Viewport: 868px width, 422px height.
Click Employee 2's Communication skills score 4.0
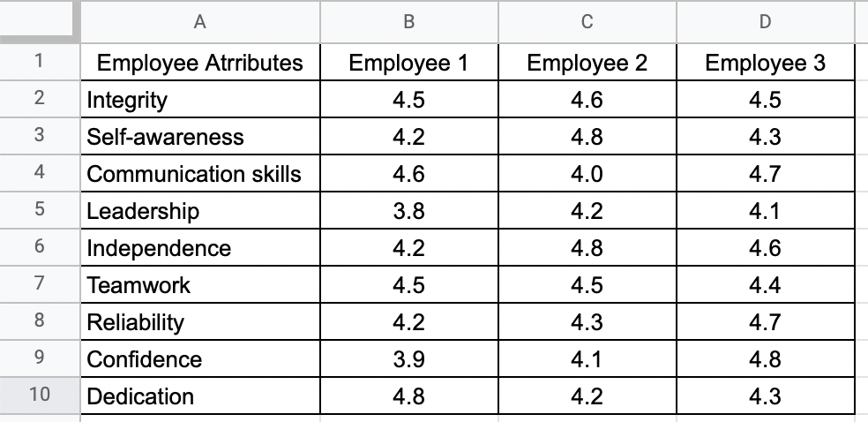click(587, 173)
